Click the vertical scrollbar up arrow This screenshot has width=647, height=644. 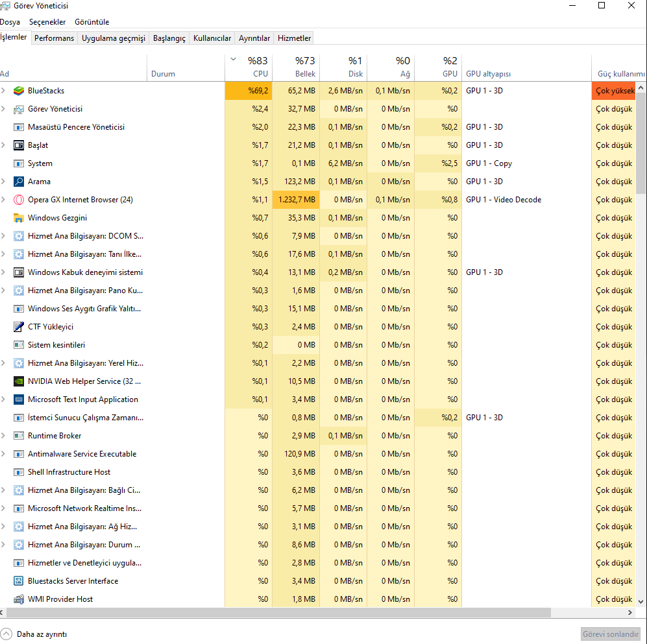pos(641,88)
